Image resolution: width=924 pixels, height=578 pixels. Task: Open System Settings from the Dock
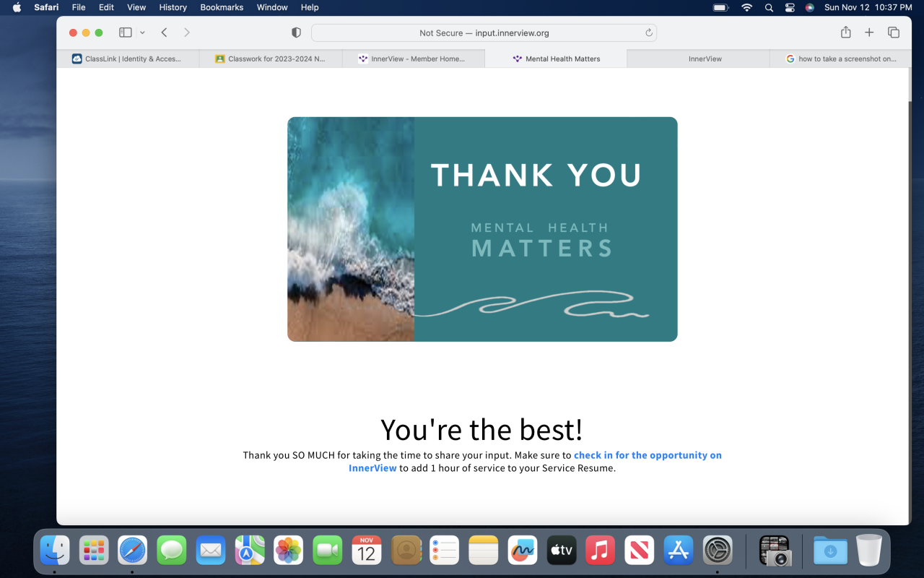(x=718, y=551)
